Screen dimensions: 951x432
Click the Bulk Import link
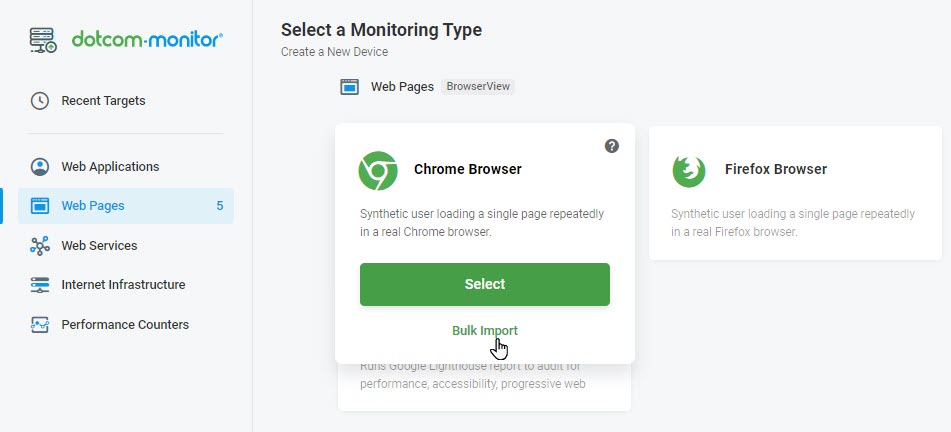click(485, 331)
